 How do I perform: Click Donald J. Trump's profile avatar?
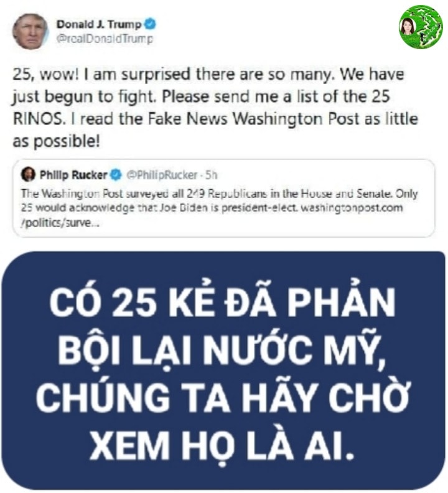click(x=30, y=32)
